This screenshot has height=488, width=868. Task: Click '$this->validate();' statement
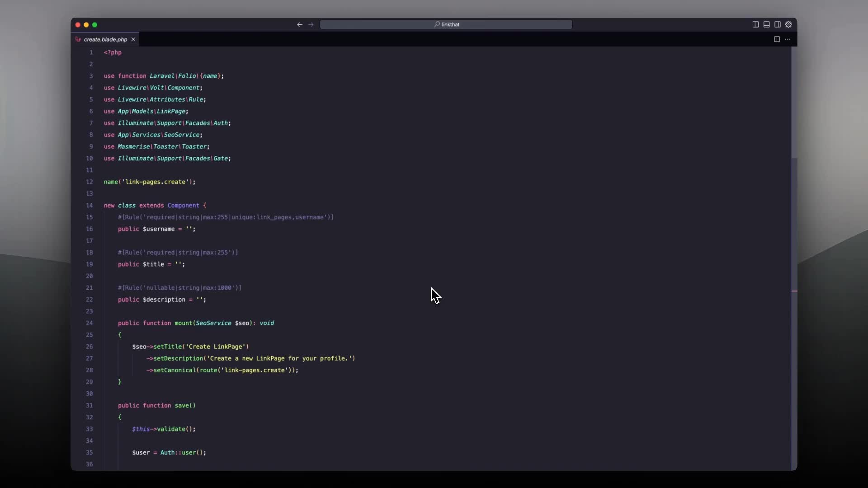(164, 429)
